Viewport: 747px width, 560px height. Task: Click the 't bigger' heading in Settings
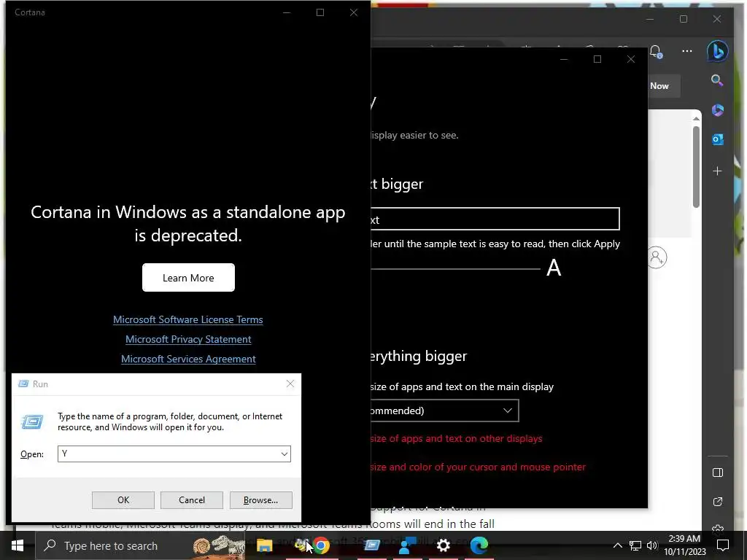pos(397,184)
